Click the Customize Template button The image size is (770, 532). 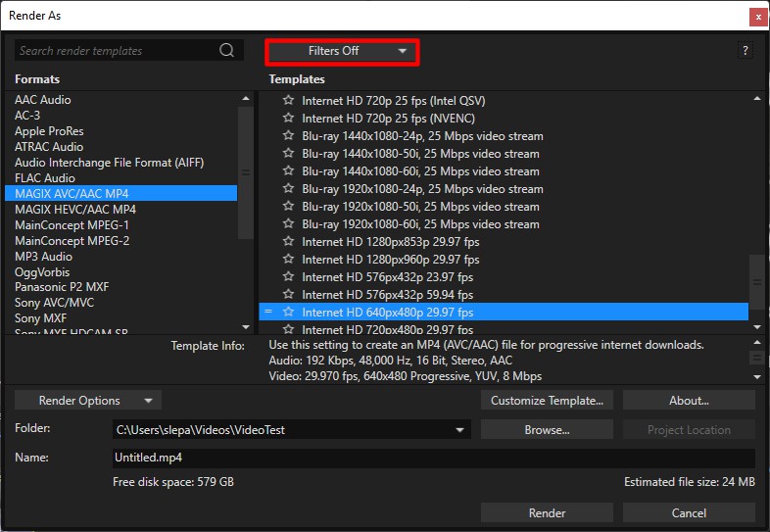pyautogui.click(x=547, y=401)
